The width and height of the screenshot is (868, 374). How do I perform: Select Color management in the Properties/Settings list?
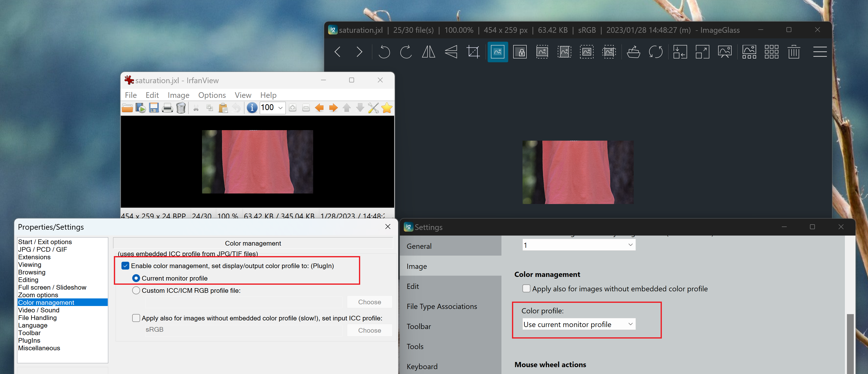pos(46,302)
